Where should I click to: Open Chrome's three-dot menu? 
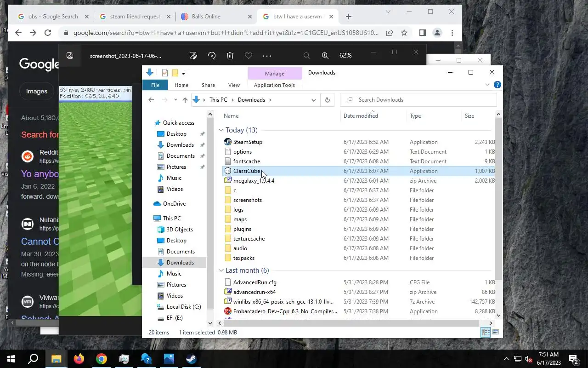tap(452, 33)
